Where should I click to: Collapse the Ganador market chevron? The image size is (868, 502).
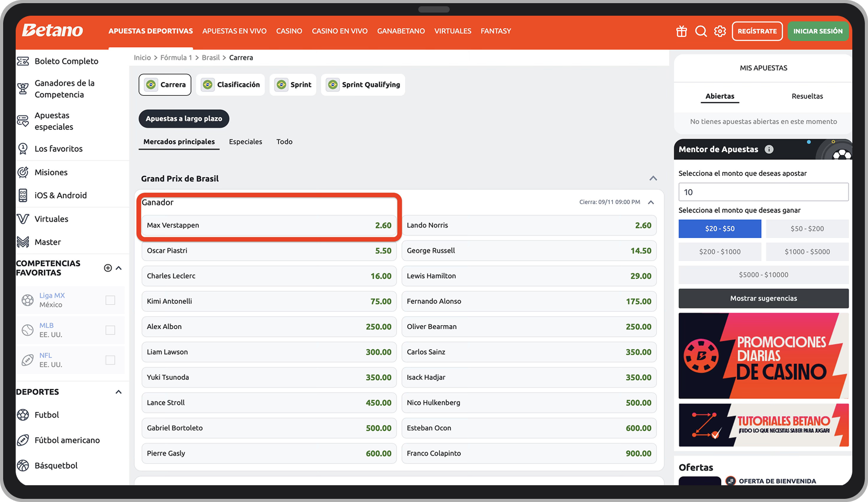pyautogui.click(x=651, y=202)
